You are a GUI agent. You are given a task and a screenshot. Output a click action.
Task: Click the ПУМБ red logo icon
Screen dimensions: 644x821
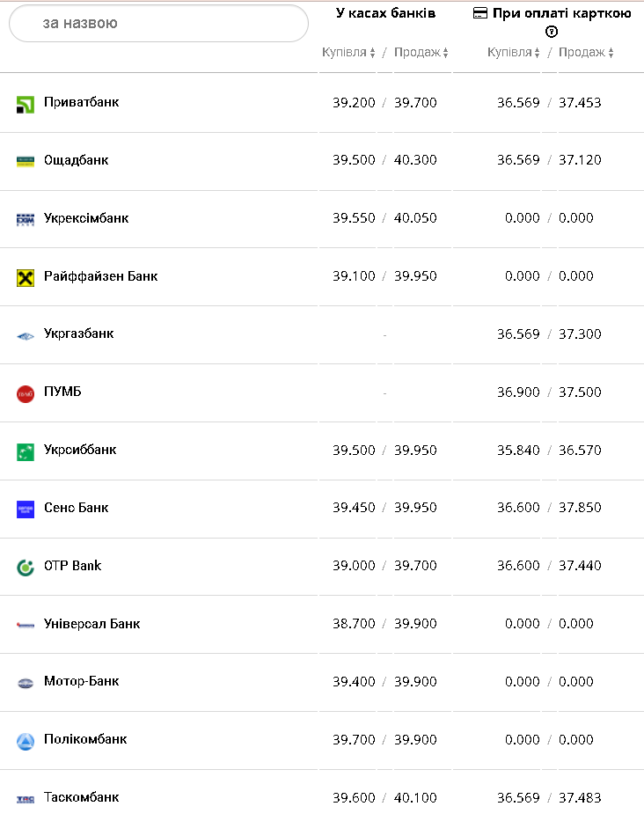click(x=25, y=393)
